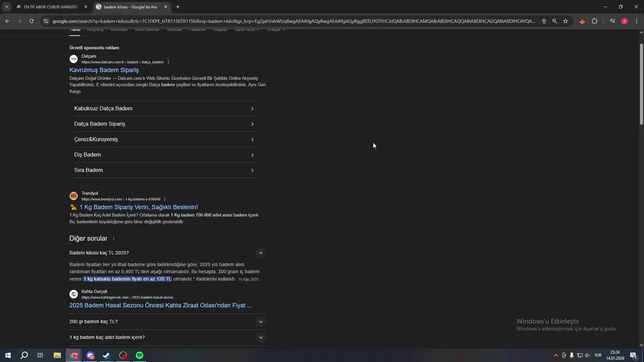Open 'Kavrulmuş Badem Sipariş' link
Image resolution: width=644 pixels, height=362 pixels.
click(104, 70)
